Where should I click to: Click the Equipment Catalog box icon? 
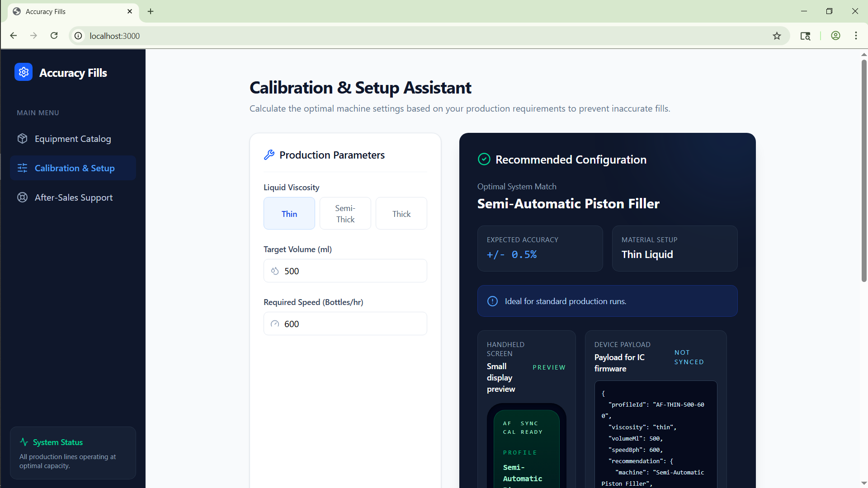[x=22, y=139]
